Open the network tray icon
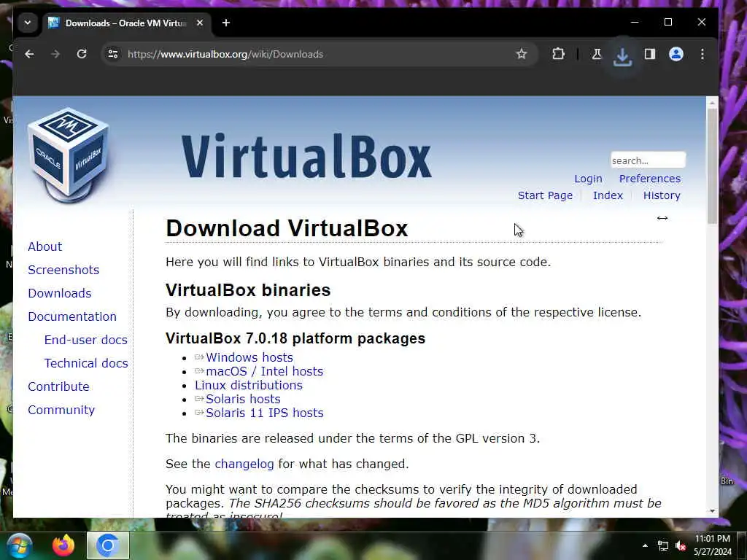 662,545
